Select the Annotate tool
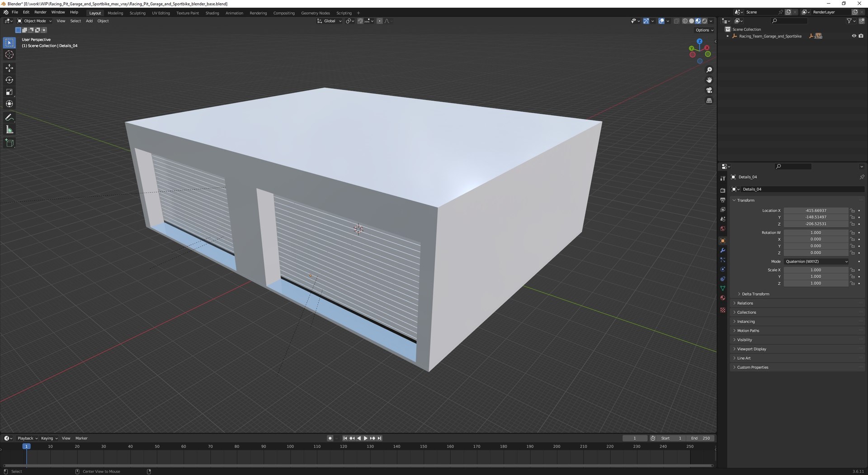This screenshot has width=868, height=475. point(9,118)
